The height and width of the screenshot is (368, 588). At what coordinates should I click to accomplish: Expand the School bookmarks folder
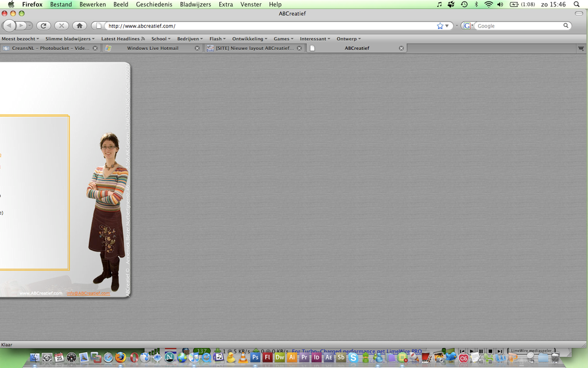click(161, 39)
